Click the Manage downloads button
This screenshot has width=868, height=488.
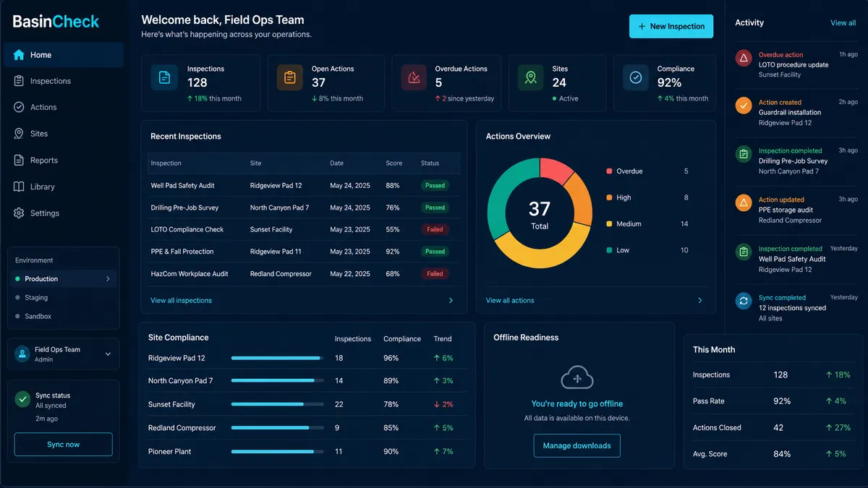pos(576,445)
